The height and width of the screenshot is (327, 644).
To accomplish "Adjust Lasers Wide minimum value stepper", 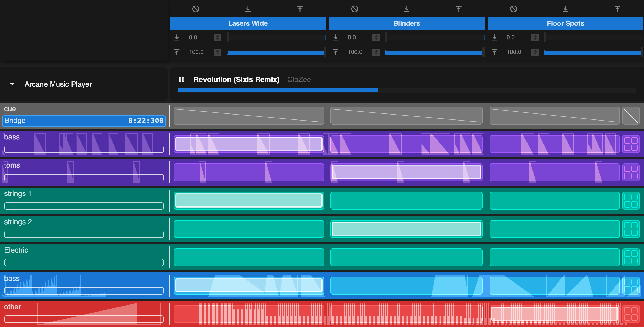I will [x=217, y=37].
